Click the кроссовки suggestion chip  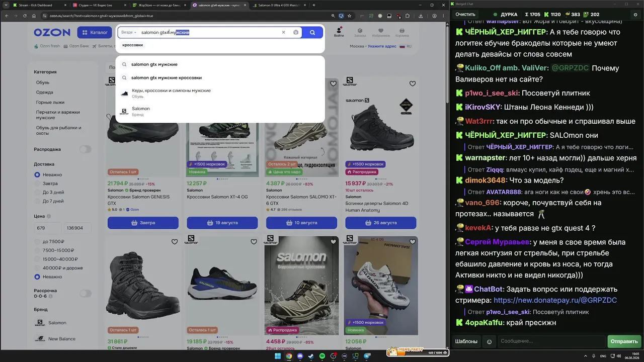[132, 45]
